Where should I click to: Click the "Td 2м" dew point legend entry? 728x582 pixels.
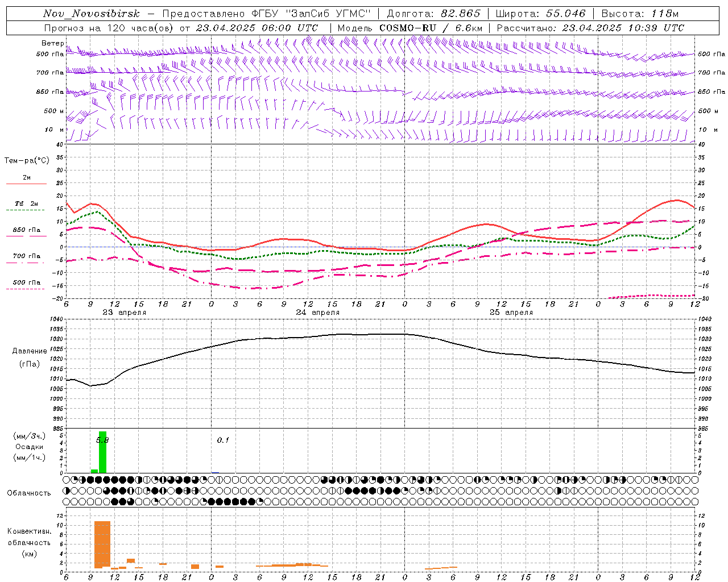[x=26, y=203]
